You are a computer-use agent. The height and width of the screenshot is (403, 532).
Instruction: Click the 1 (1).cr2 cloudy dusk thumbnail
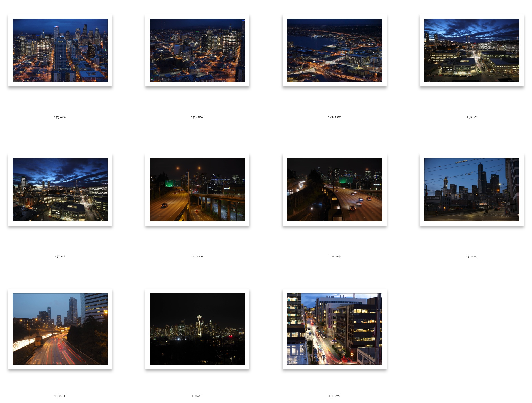click(471, 50)
